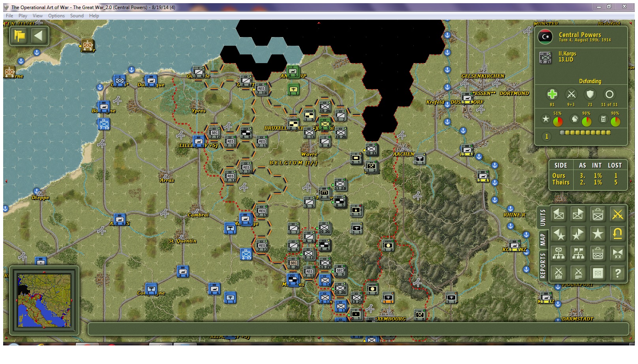Click the XX bowtie divide-unit icon
Viewport: 638px width, 364px height.
click(617, 254)
